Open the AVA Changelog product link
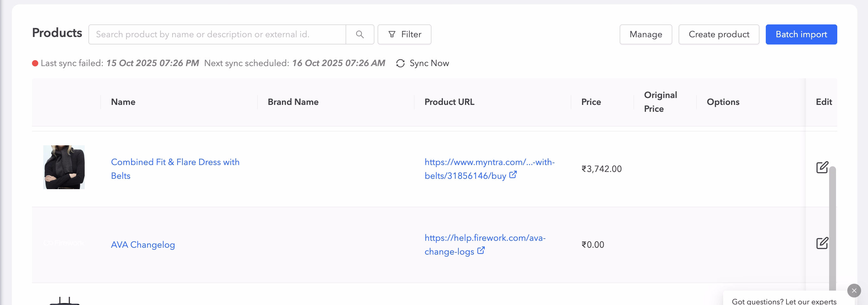Image resolution: width=868 pixels, height=305 pixels. (x=143, y=245)
